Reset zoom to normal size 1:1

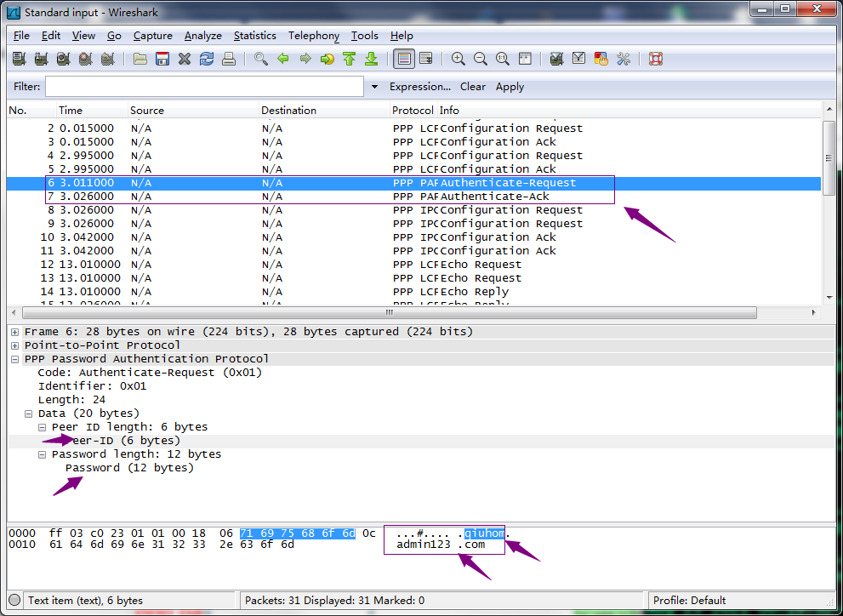[x=502, y=59]
